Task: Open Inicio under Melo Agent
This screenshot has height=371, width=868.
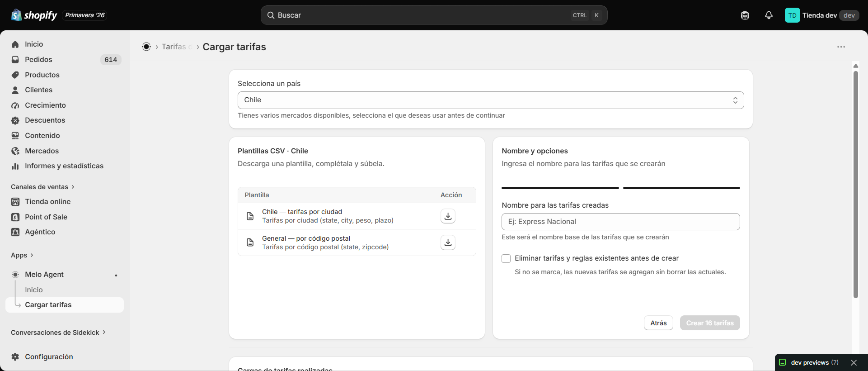Action: coord(34,290)
